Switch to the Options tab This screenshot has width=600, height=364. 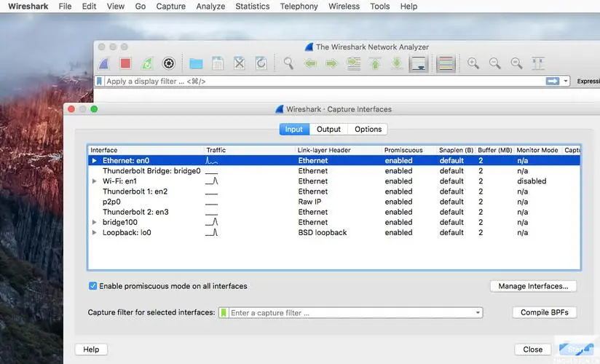(368, 129)
